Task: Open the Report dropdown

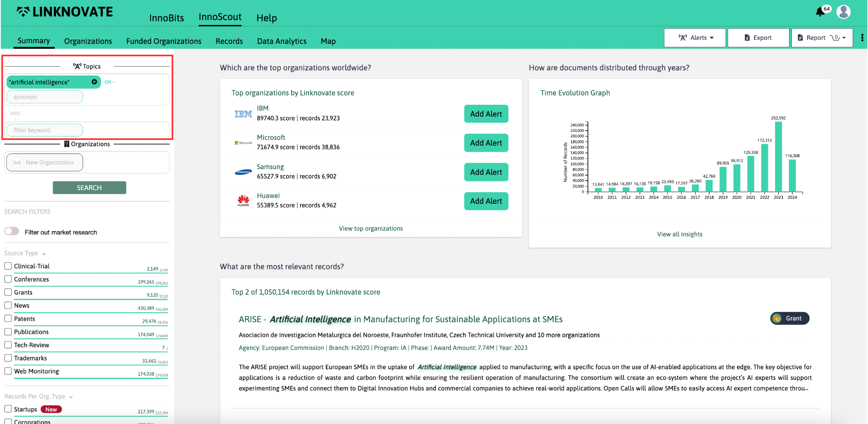Action: [822, 38]
